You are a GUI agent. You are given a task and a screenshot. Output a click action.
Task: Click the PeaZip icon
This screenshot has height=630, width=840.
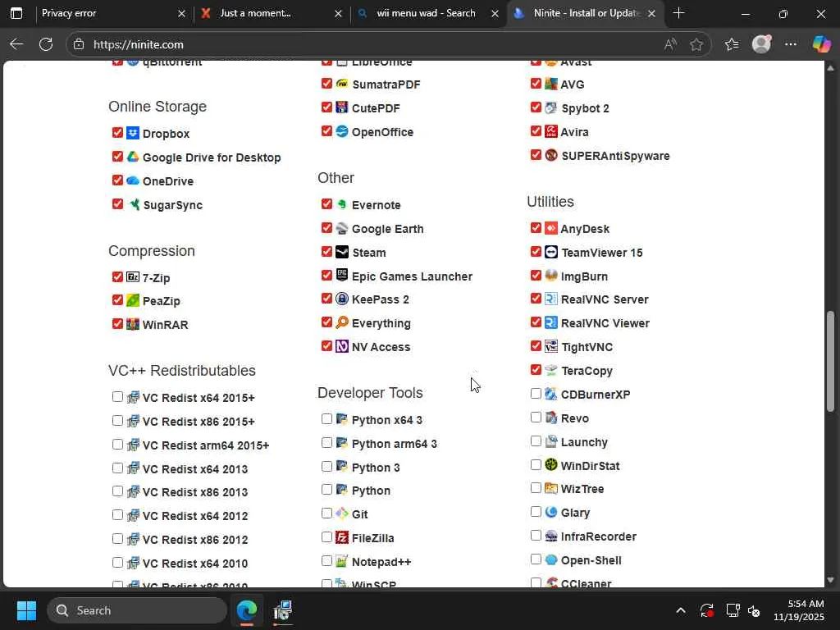133,300
